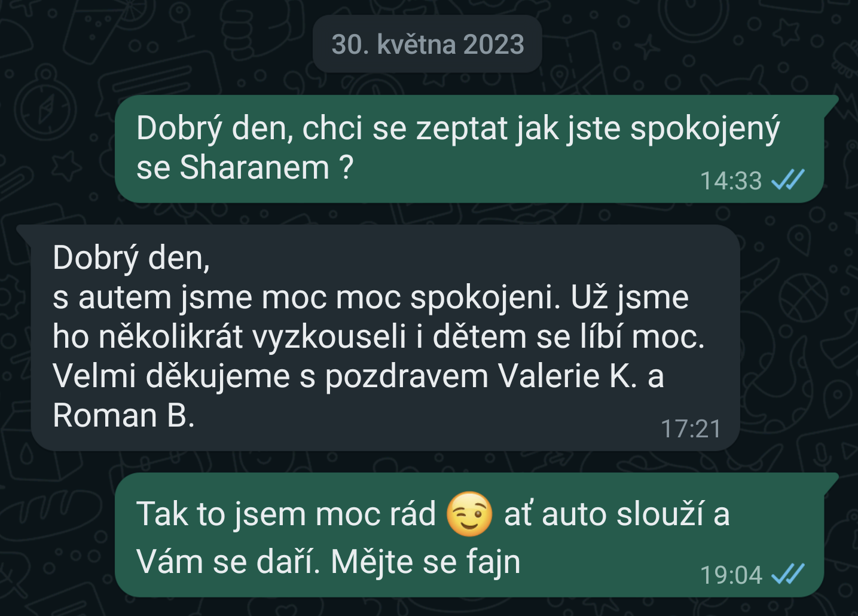Tap the 17:21 timestamp on the received message
858x616 pixels.
[x=691, y=428]
